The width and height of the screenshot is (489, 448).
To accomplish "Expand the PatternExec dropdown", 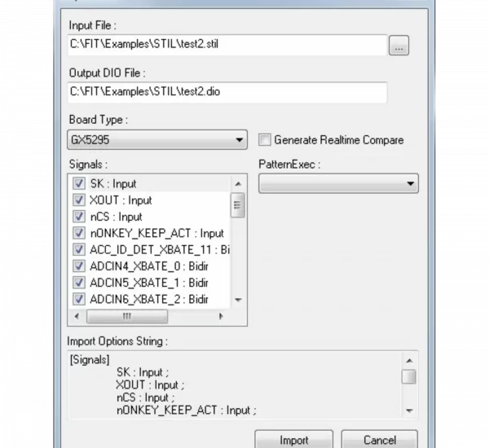I will (x=337, y=184).
